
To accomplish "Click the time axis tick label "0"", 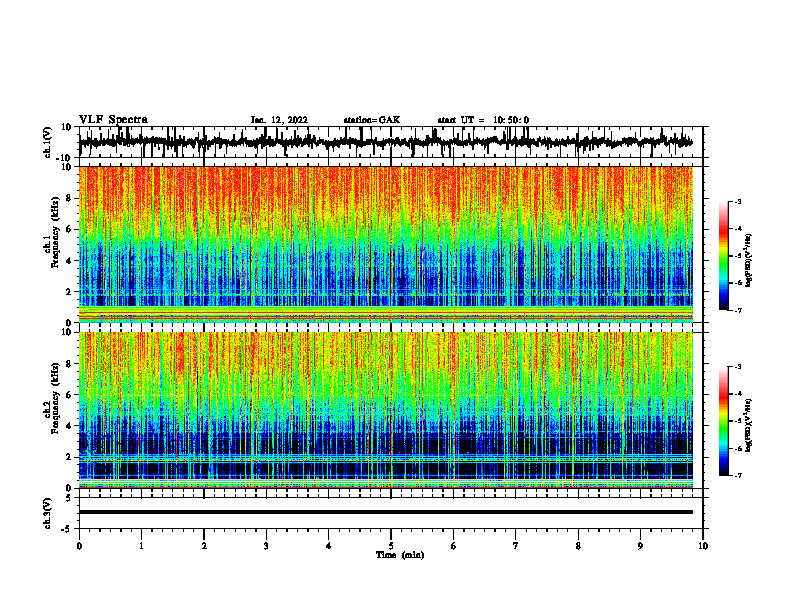I will coord(79,546).
